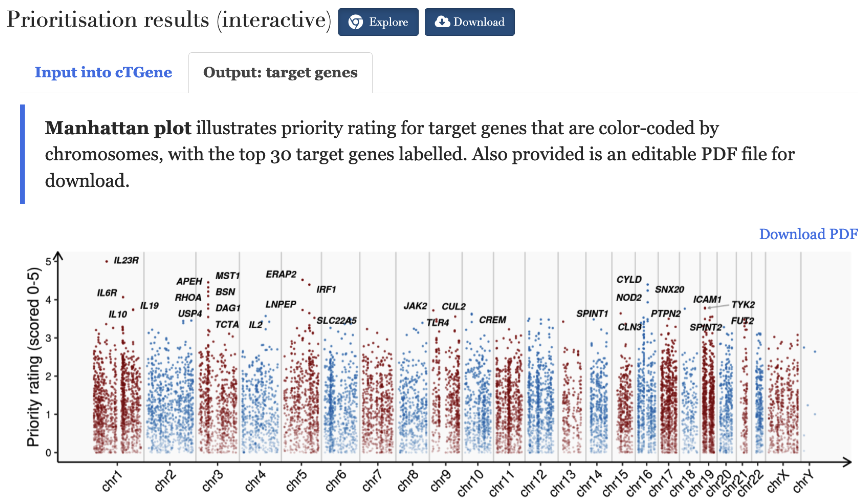Click the Chrome browser icon on Explore button
Screen dimensions: 868x504
point(355,22)
